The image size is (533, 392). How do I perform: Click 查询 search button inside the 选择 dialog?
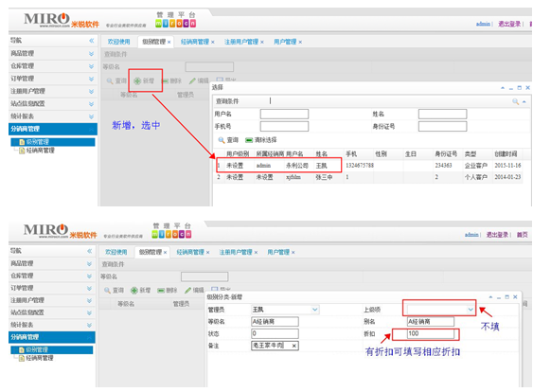click(x=228, y=140)
